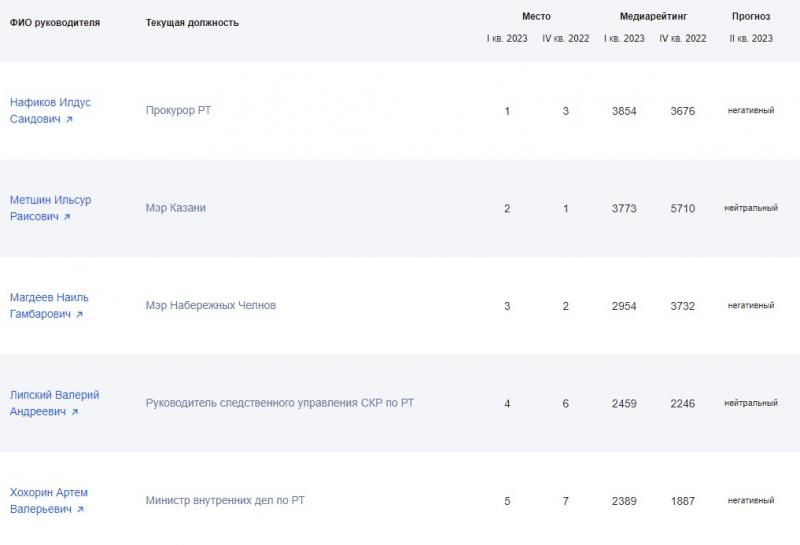
Task: Click the Текущая должность column header
Action: pos(192,22)
